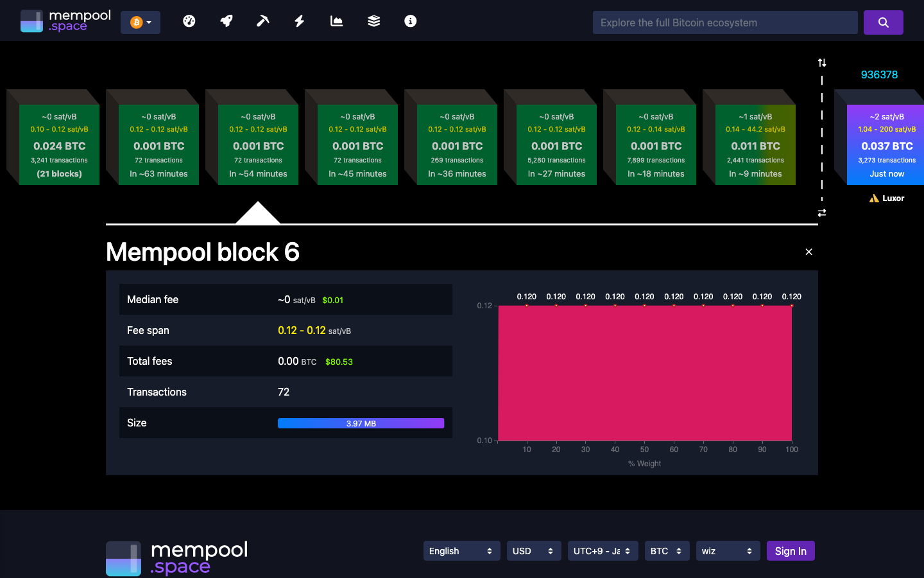The height and width of the screenshot is (578, 924).
Task: Switch the Bitcoin network selector
Action: [x=140, y=21]
